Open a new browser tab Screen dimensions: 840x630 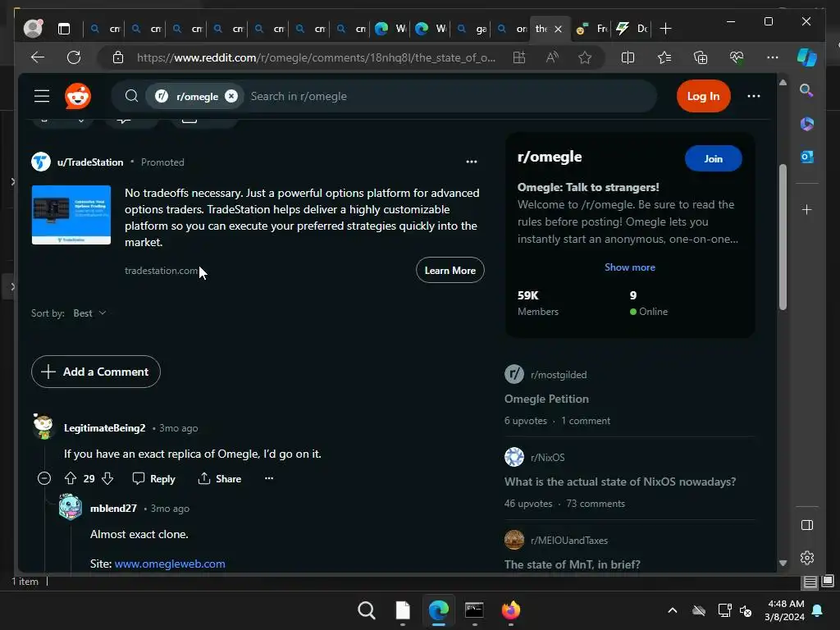(x=665, y=29)
